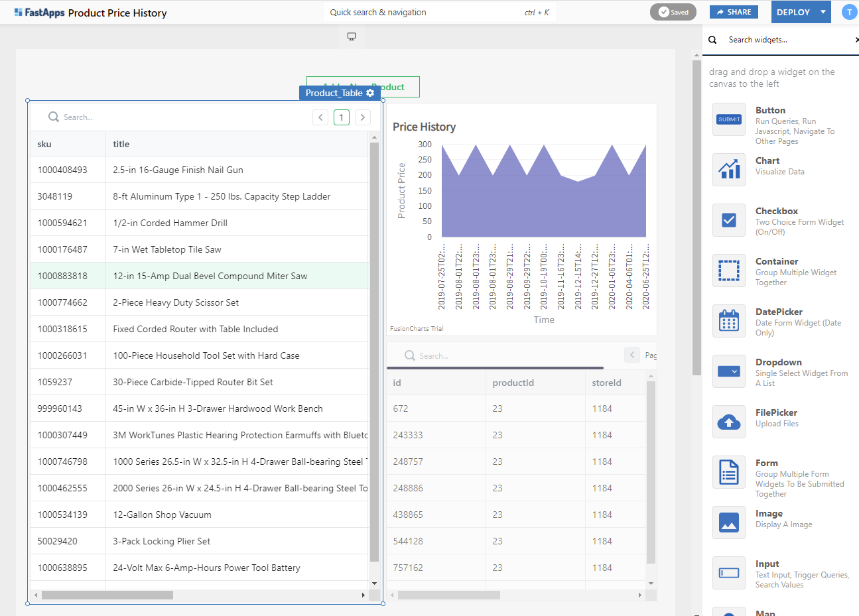859x616 pixels.
Task: Click the DEPLOY button
Action: click(x=793, y=12)
